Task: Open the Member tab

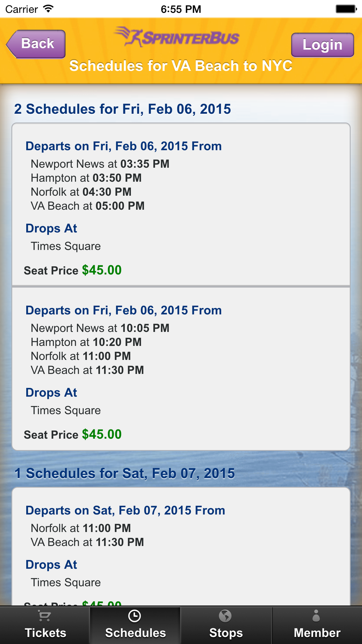Action: click(x=317, y=625)
